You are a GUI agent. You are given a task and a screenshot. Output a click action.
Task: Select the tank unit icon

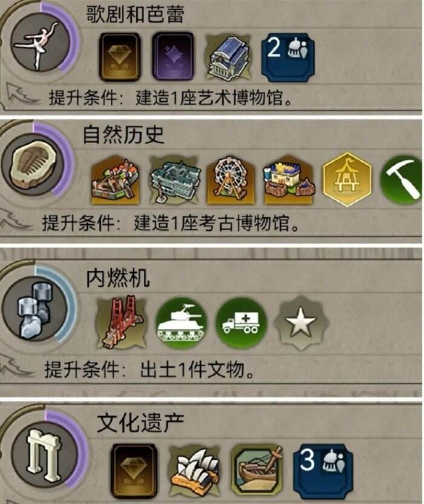[x=181, y=323]
